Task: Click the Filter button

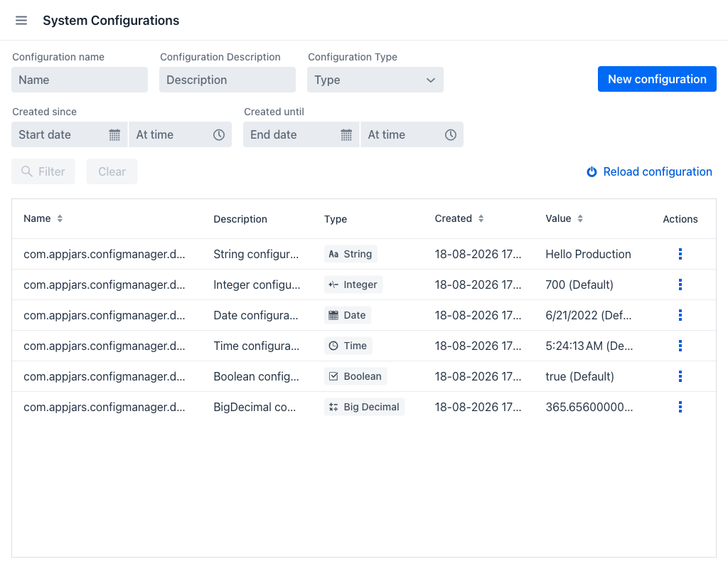Action: click(43, 172)
